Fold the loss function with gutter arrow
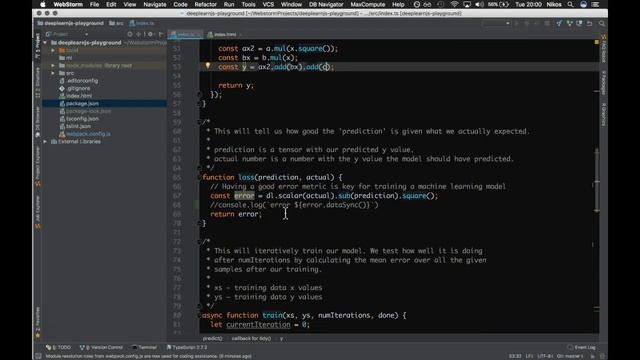Viewport: 640px width, 360px height. (200, 177)
